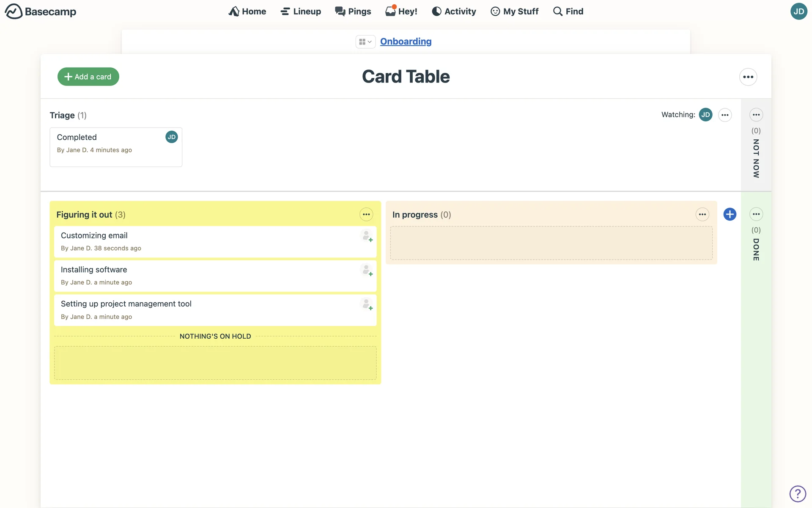The height and width of the screenshot is (508, 812).
Task: Assign someone to Installing software card
Action: (367, 270)
